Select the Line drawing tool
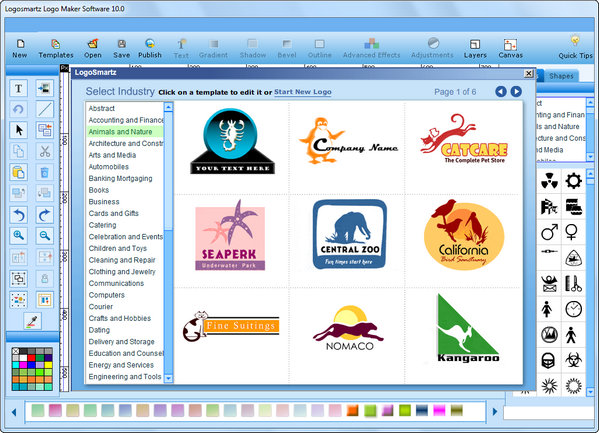599x433 pixels. 45,109
